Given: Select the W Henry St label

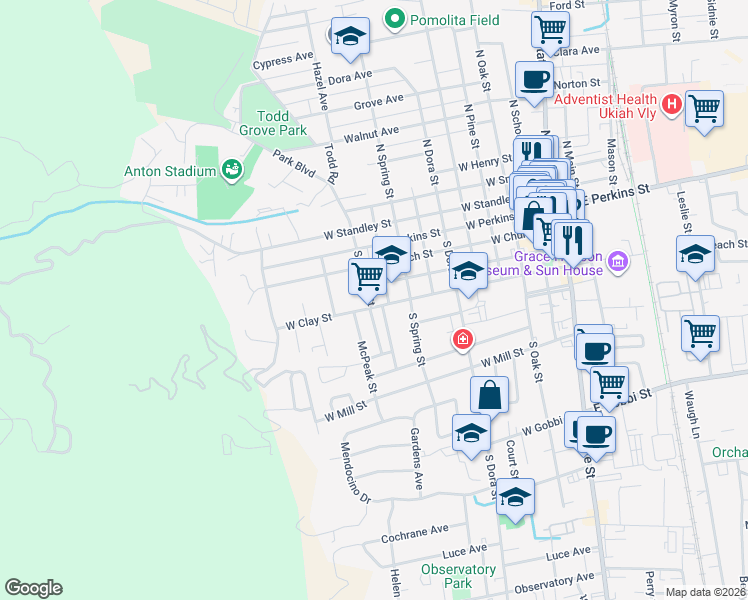Looking at the screenshot, I should click(485, 163).
